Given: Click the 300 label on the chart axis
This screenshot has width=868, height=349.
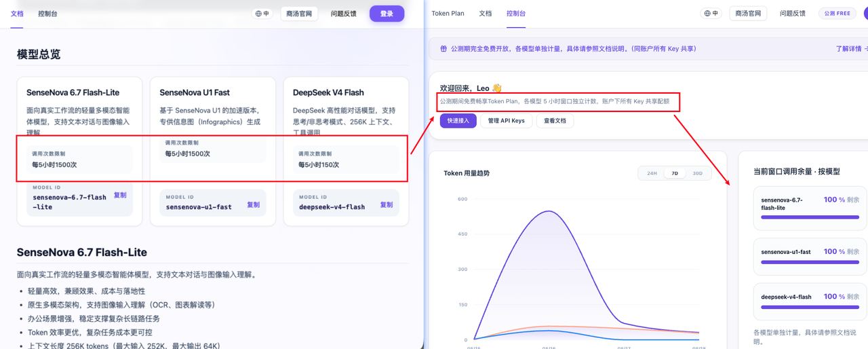Looking at the screenshot, I should coord(462,270).
